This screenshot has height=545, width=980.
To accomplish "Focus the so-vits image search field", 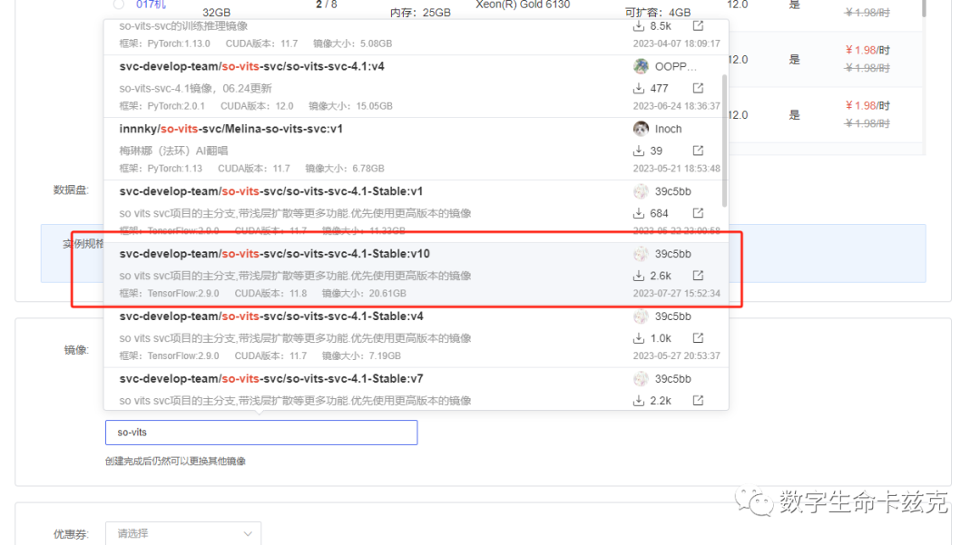I will click(x=261, y=432).
